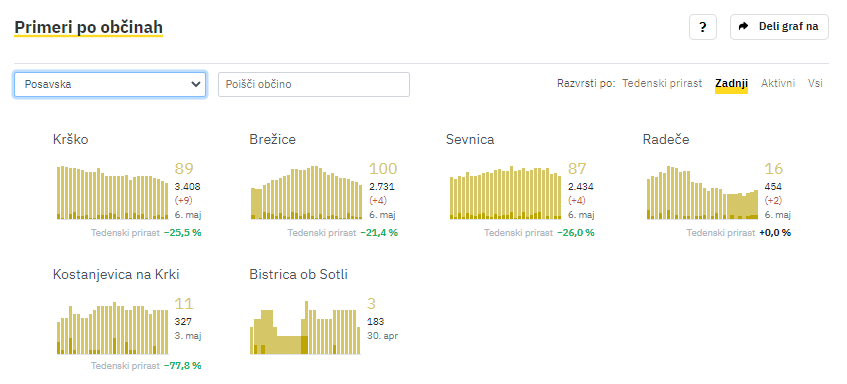The width and height of the screenshot is (847, 384).
Task: Click the Sevnica weekly growth −26,0 % value
Action: click(x=576, y=233)
